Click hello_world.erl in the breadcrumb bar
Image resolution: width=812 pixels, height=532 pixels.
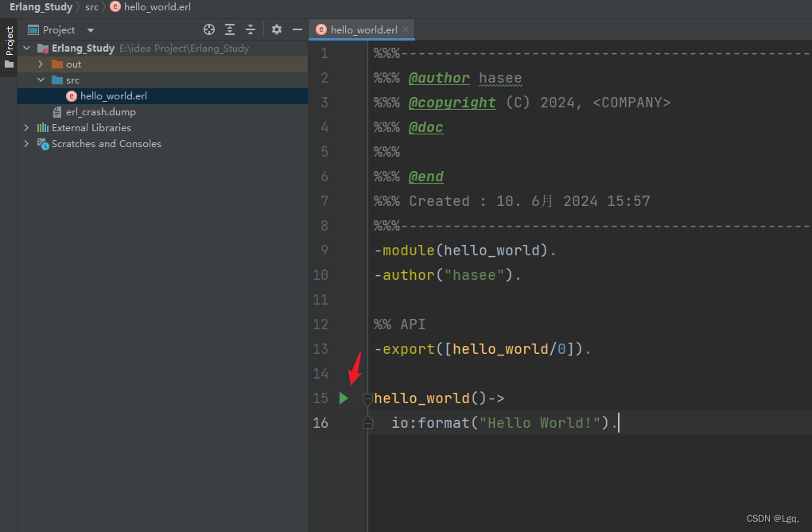click(156, 6)
